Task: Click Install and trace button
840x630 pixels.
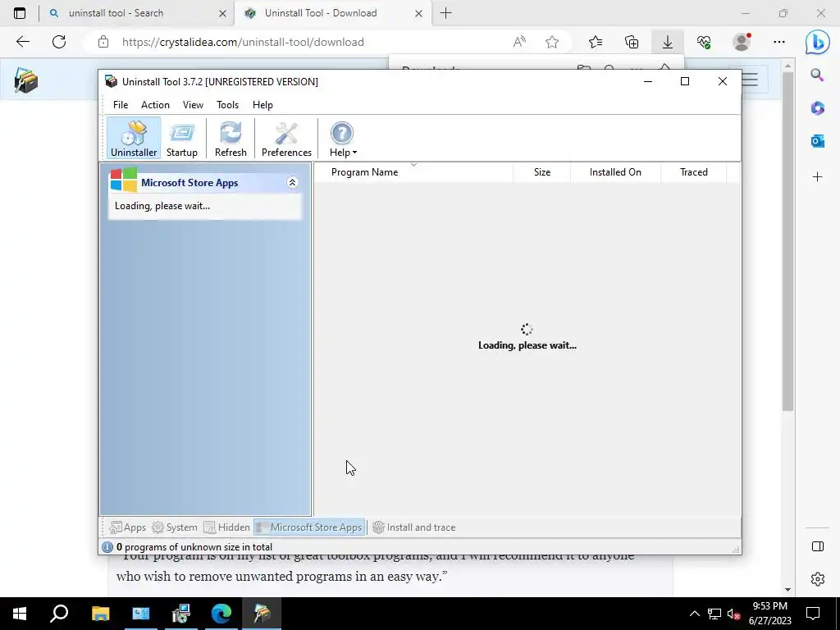Action: 413,527
